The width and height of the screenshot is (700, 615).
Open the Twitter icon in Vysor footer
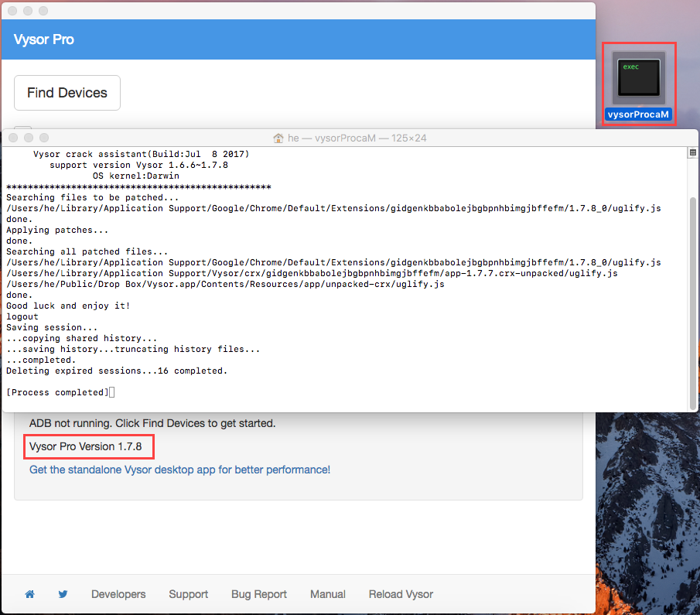pos(63,594)
